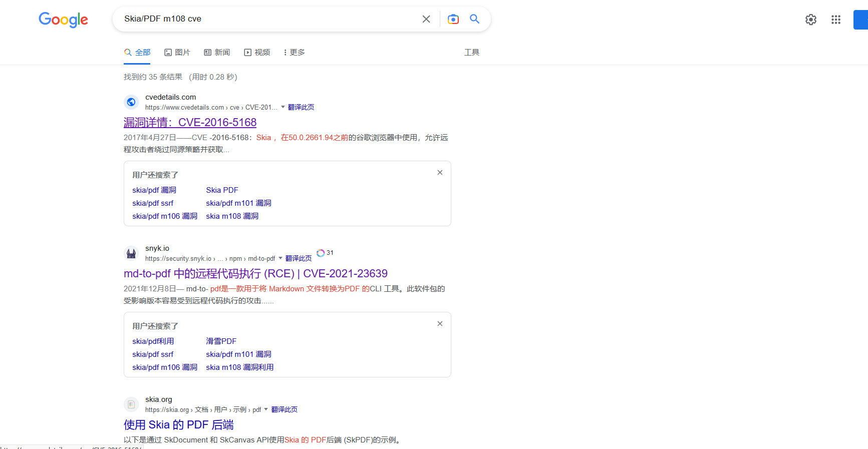
Task: Close second related searches box
Action: click(x=440, y=324)
